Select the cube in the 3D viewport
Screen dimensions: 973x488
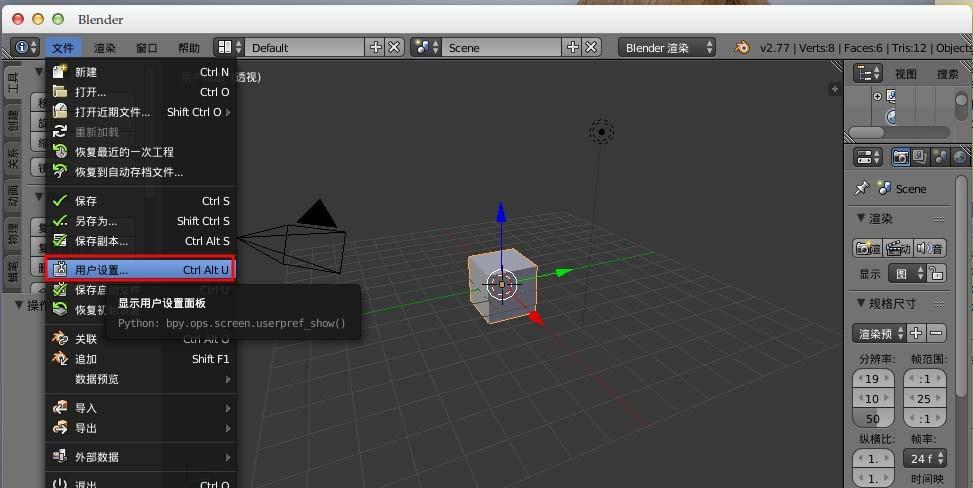(x=502, y=285)
